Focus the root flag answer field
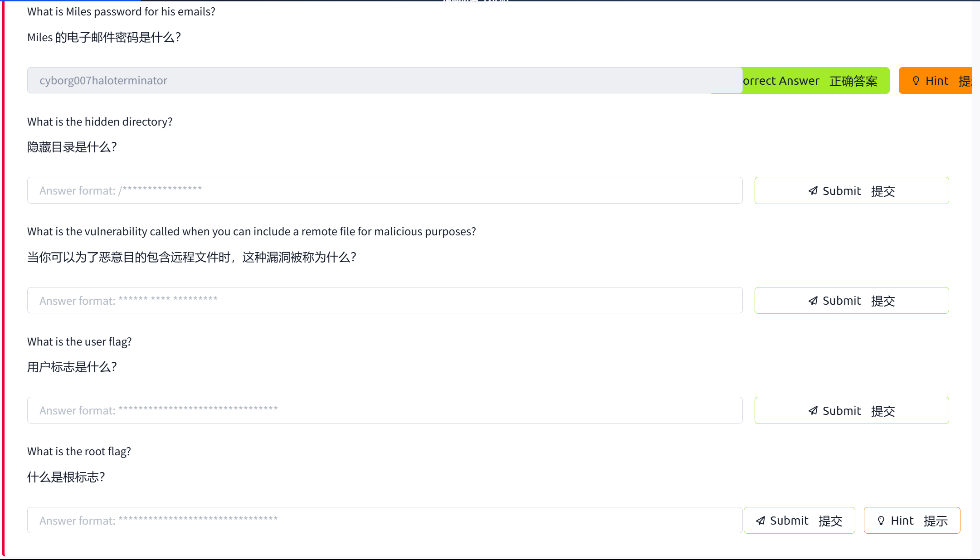Screen dimensions: 980x560 coord(384,520)
